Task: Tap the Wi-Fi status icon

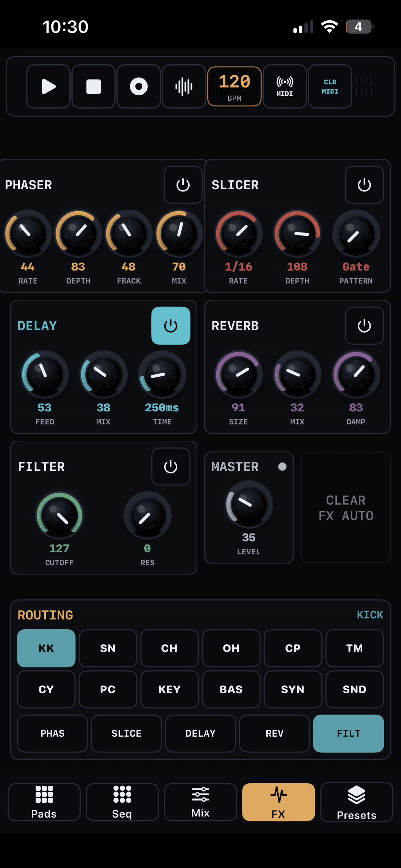Action: 329,26
